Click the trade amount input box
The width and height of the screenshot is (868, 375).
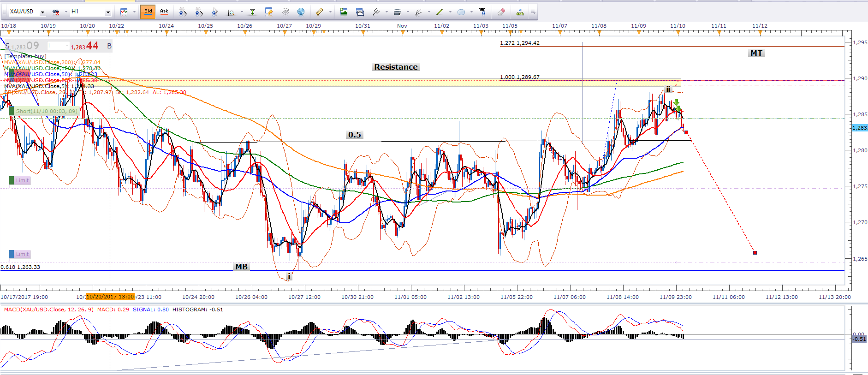(x=58, y=46)
